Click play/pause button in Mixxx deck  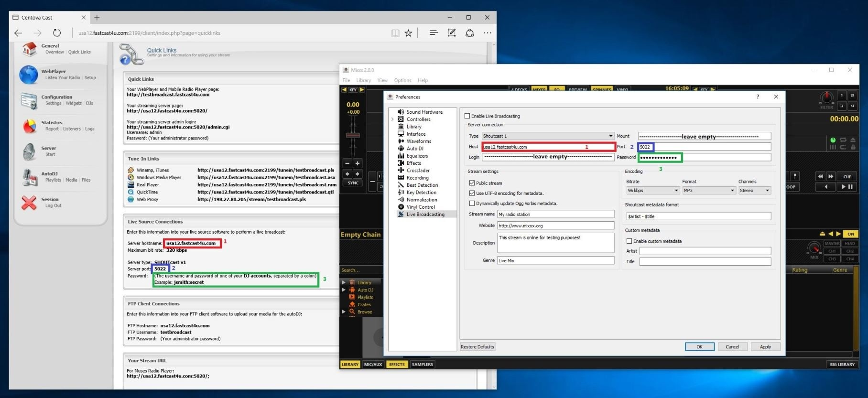coord(847,187)
